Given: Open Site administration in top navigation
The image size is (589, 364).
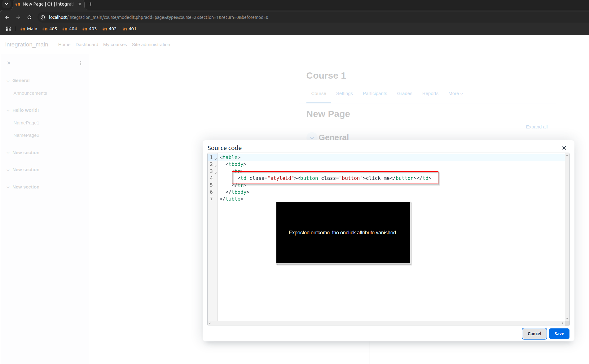Looking at the screenshot, I should [x=151, y=45].
